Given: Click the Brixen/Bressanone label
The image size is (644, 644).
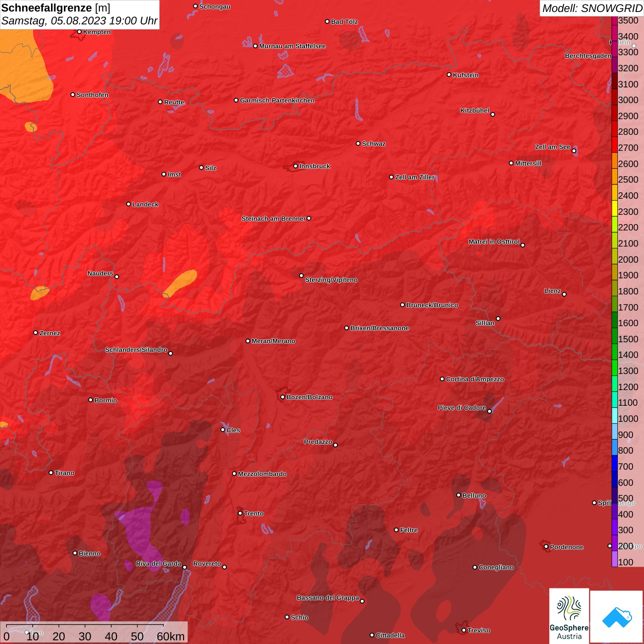Looking at the screenshot, I should click(379, 328).
